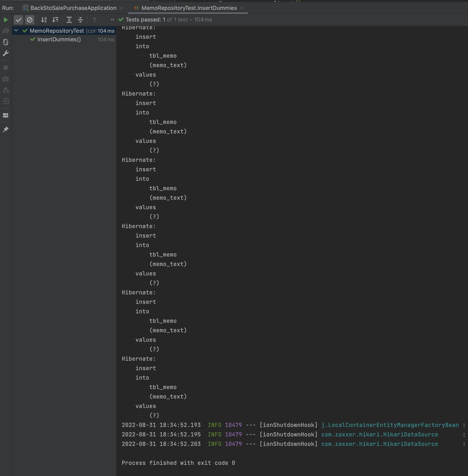Pin the run tab
This screenshot has height=476, width=468.
[6, 129]
